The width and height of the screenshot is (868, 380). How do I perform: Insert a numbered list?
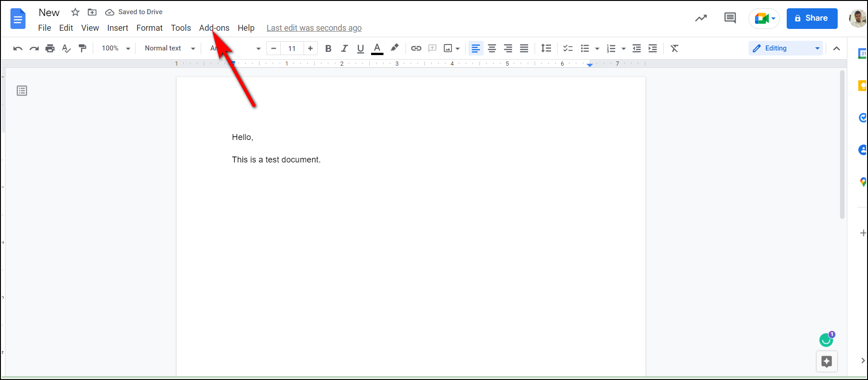click(x=611, y=48)
